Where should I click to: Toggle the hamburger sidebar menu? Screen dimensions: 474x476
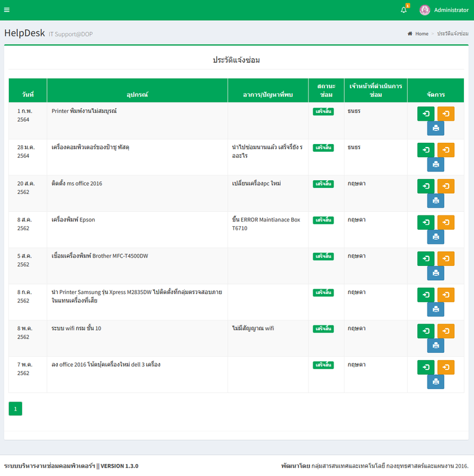[7, 10]
